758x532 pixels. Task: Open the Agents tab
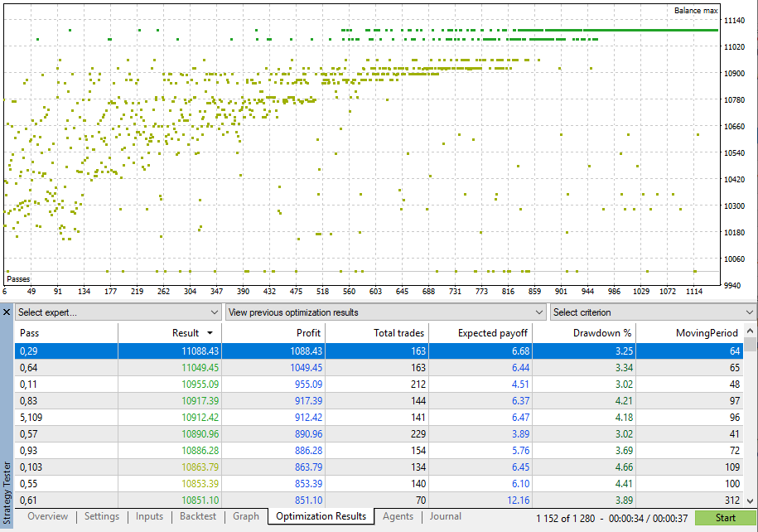pyautogui.click(x=398, y=516)
